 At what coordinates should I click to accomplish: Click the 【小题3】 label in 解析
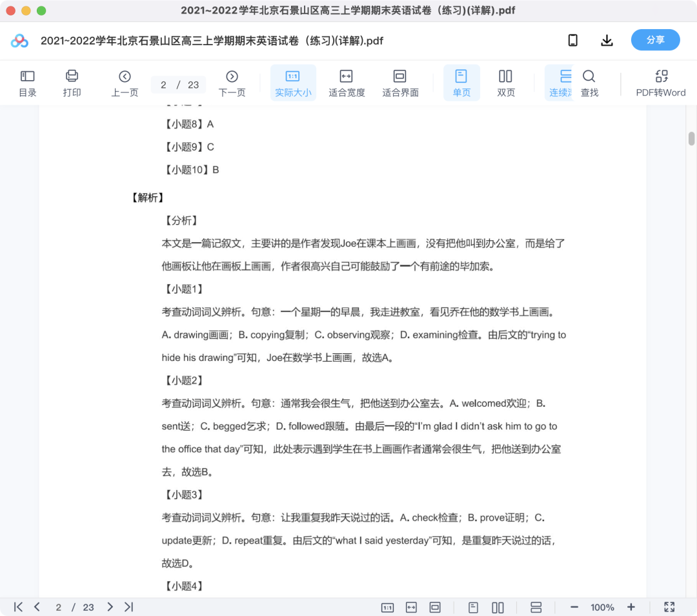click(184, 495)
